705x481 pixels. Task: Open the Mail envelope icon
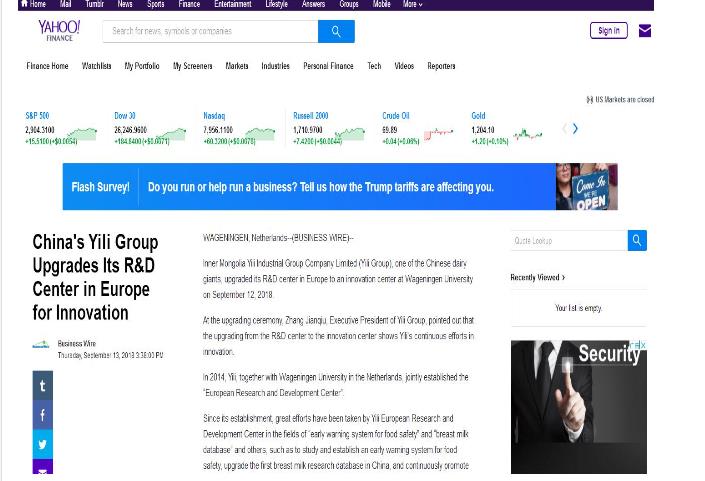pos(645,31)
